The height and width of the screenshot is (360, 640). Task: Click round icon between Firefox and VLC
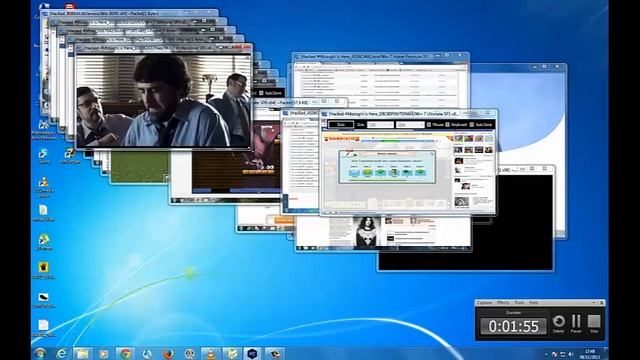(x=189, y=353)
